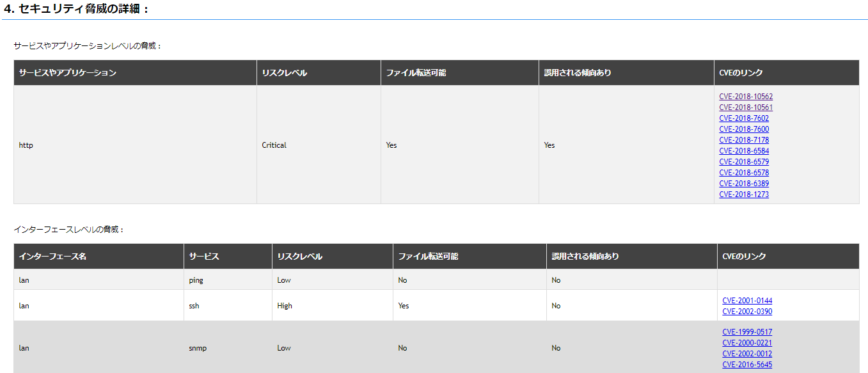
Task: Follow the CVE-2018-7600 link
Action: tap(744, 129)
